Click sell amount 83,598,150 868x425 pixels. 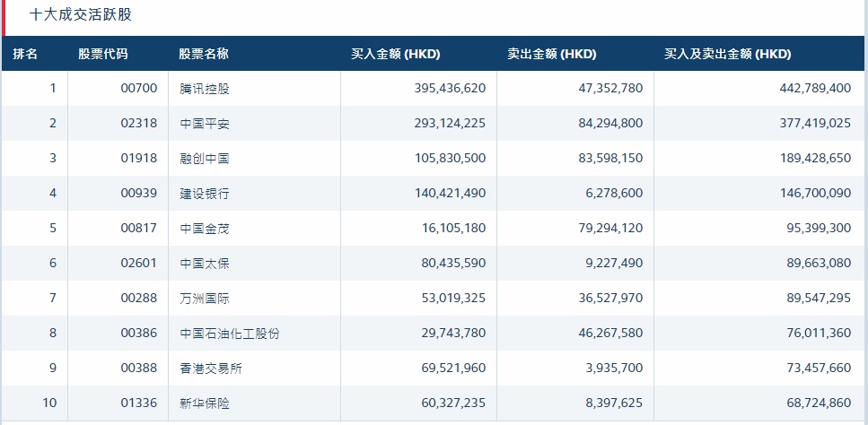click(611, 158)
